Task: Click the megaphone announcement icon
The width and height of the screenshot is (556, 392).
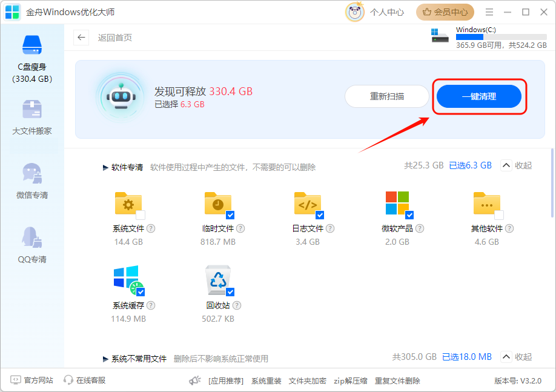Action: (194, 380)
